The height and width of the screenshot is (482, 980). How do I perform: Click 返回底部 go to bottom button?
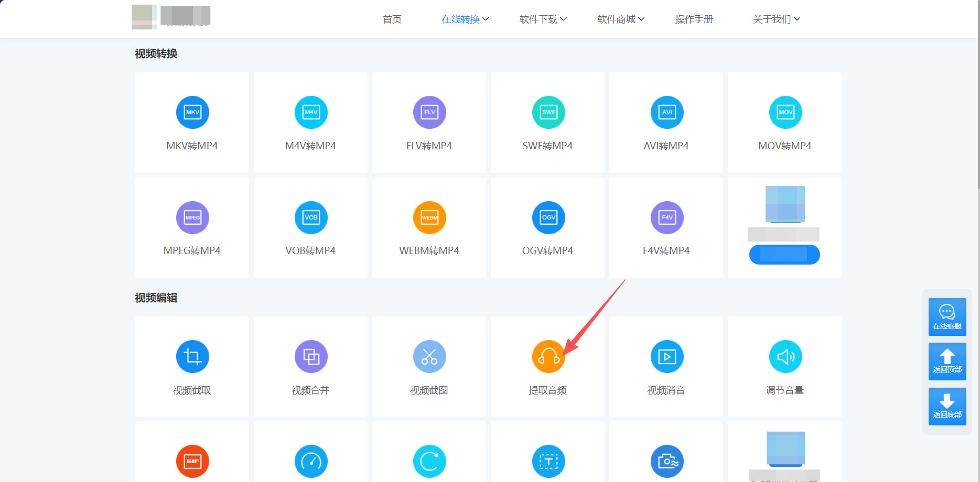(947, 407)
